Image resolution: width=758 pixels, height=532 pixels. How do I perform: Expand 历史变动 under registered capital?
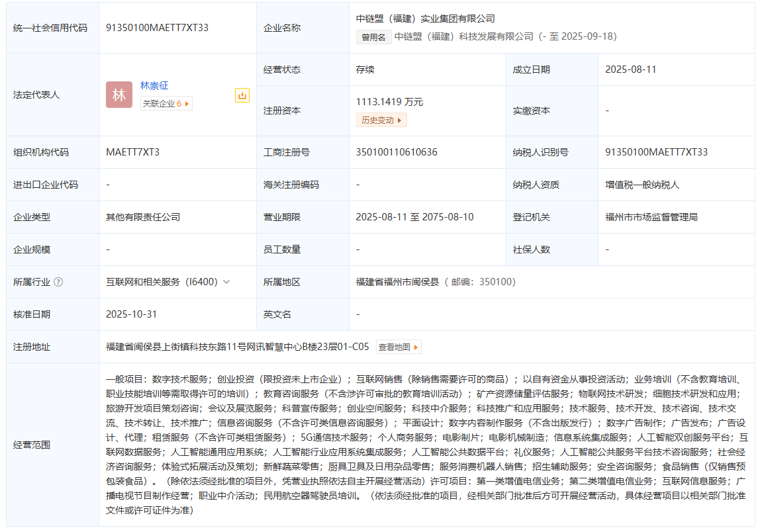[381, 120]
